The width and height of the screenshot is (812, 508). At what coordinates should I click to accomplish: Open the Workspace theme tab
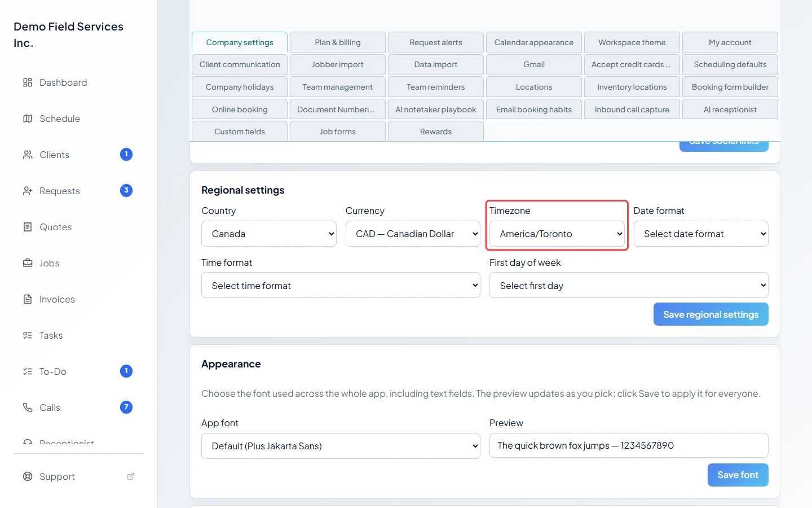[x=632, y=42]
